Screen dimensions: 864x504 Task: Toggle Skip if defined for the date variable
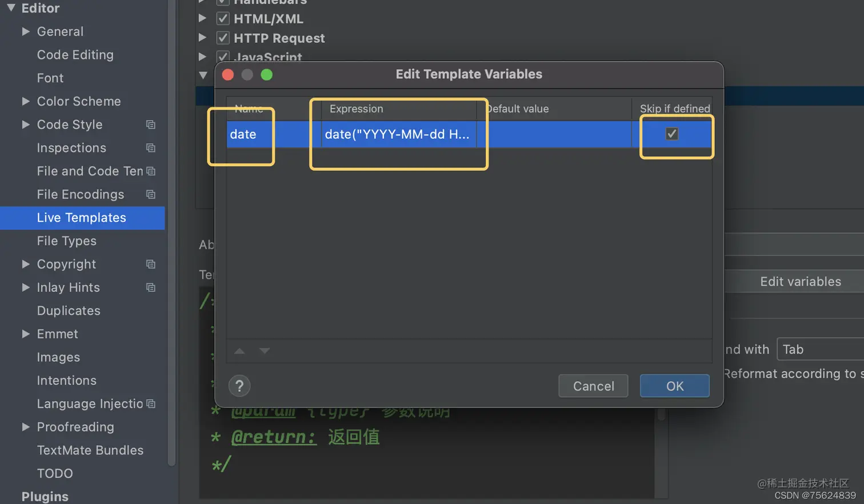point(672,134)
